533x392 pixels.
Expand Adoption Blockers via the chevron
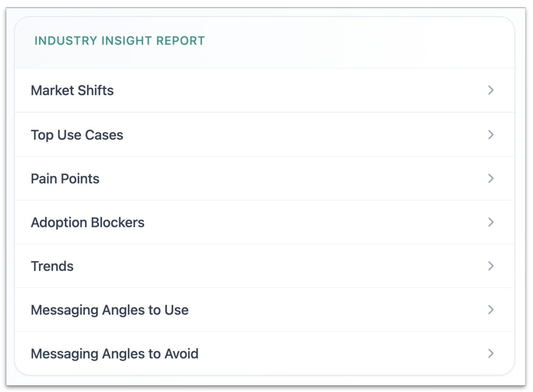(x=491, y=222)
